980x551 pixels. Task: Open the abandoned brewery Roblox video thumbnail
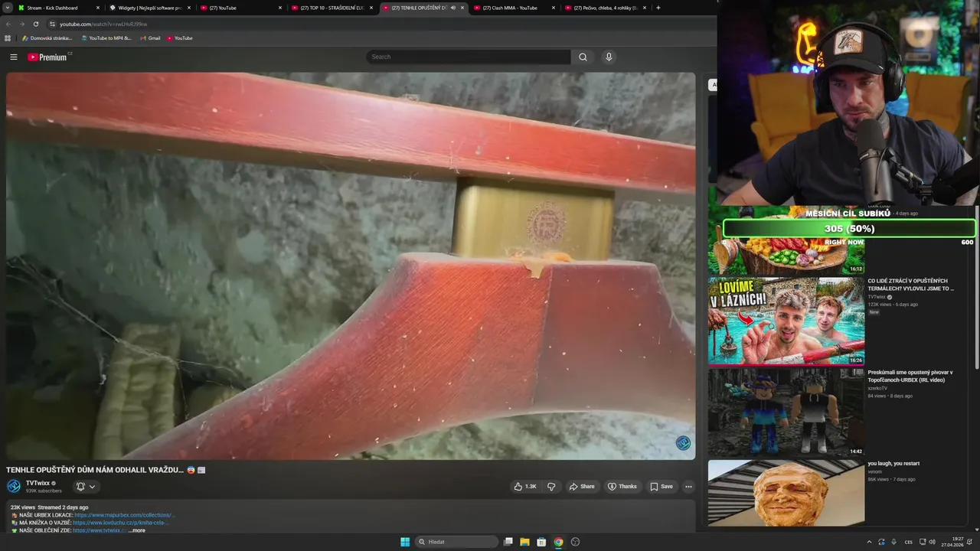coord(786,412)
